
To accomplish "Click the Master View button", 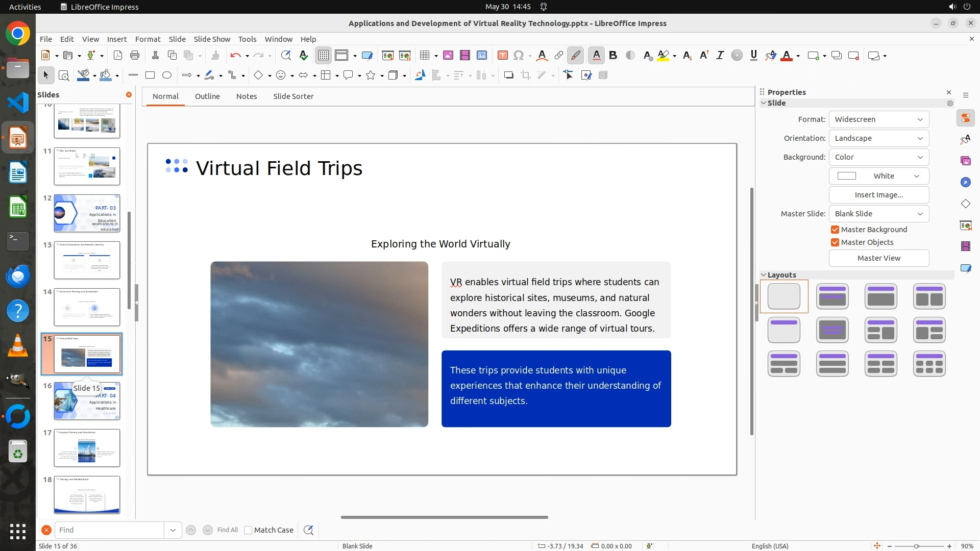I will [x=878, y=258].
